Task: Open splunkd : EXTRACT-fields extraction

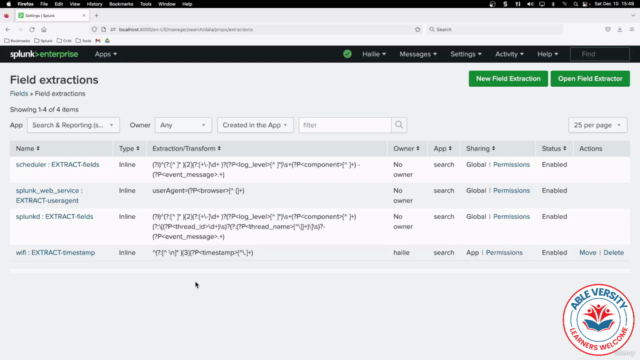Action: pos(54,217)
